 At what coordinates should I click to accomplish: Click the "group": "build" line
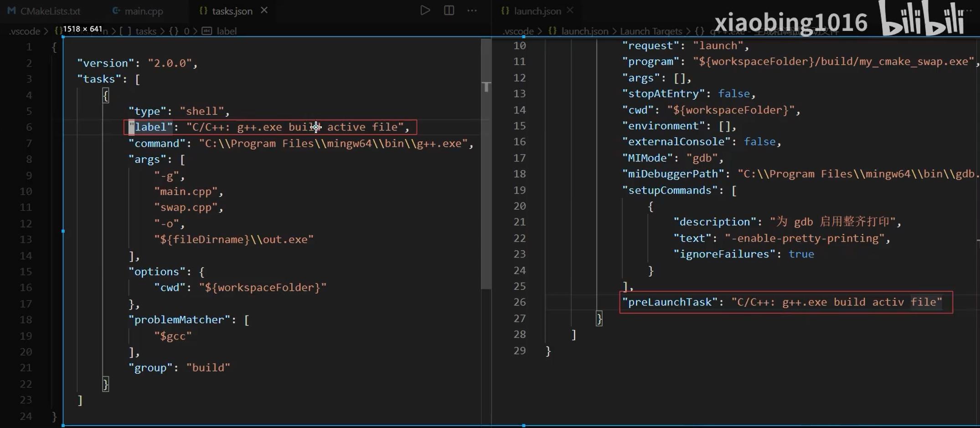179,367
